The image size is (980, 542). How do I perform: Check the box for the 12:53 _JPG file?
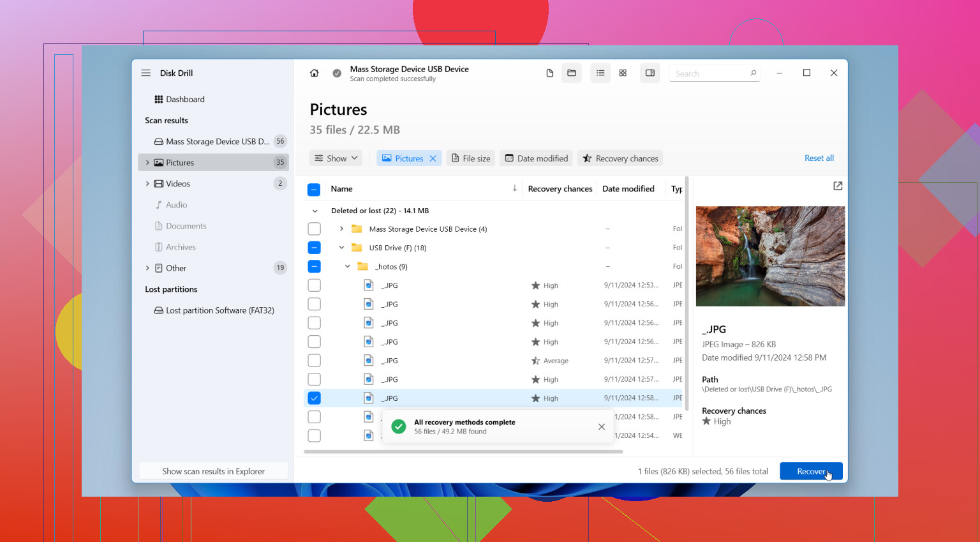click(x=314, y=285)
